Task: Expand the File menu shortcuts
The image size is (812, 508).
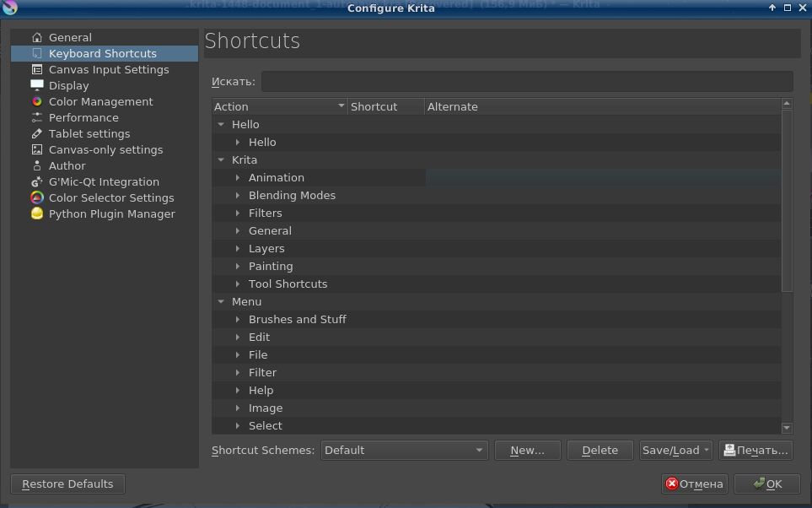Action: [238, 354]
